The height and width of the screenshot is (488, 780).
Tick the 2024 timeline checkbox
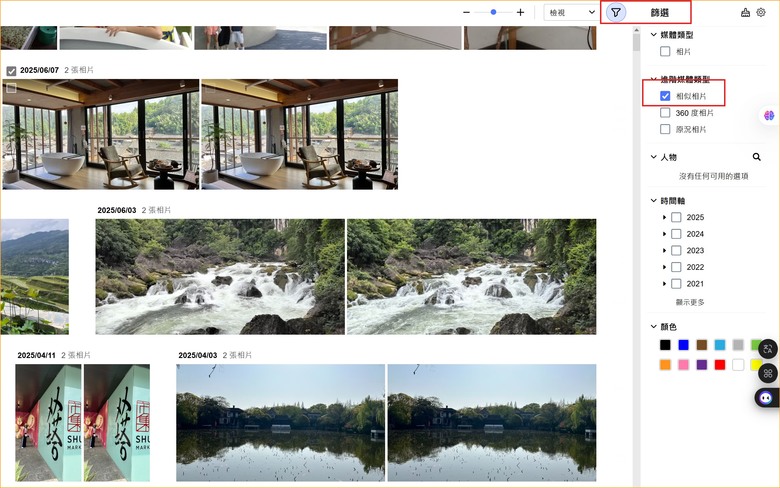(676, 234)
